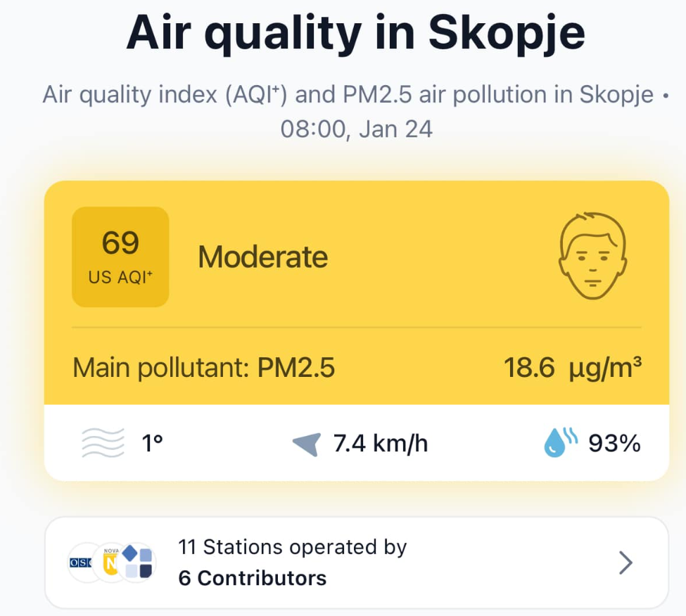Screen dimensions: 686x616
Task: Click the moderate air quality face icon
Action: click(x=593, y=256)
